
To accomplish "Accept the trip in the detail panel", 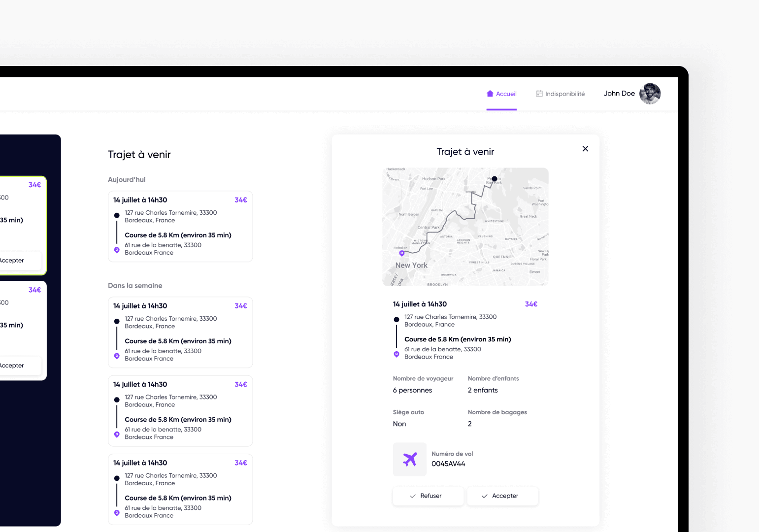I will pos(502,496).
